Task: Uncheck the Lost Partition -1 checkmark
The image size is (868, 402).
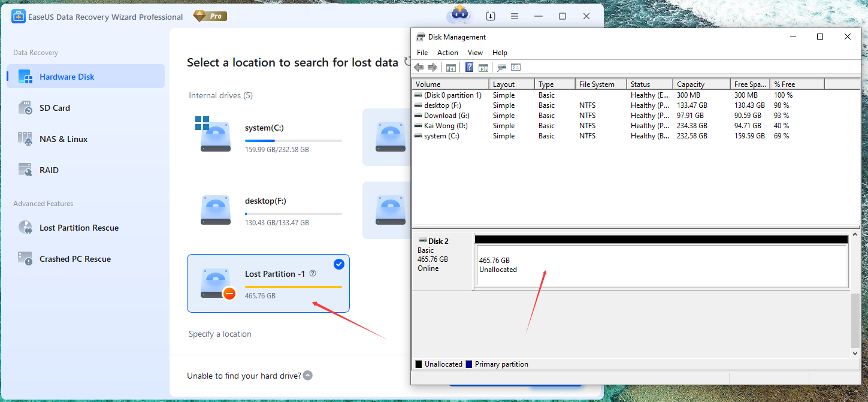Action: [338, 264]
